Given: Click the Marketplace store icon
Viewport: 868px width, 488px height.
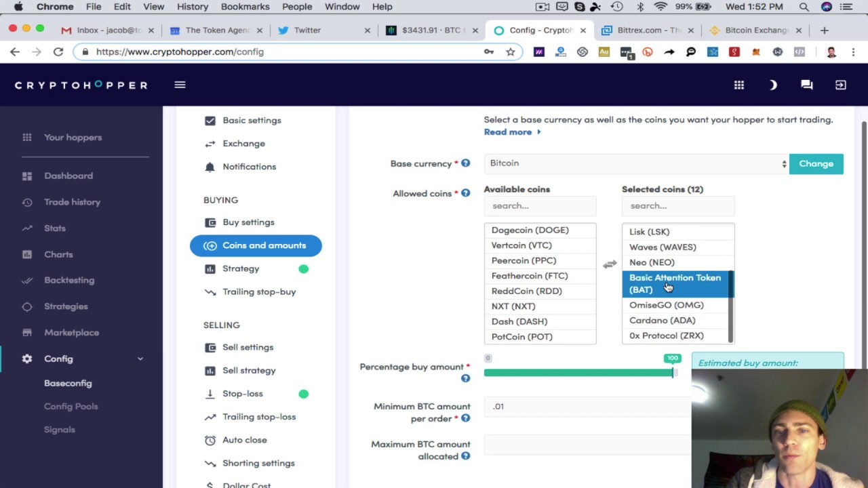Looking at the screenshot, I should [27, 332].
